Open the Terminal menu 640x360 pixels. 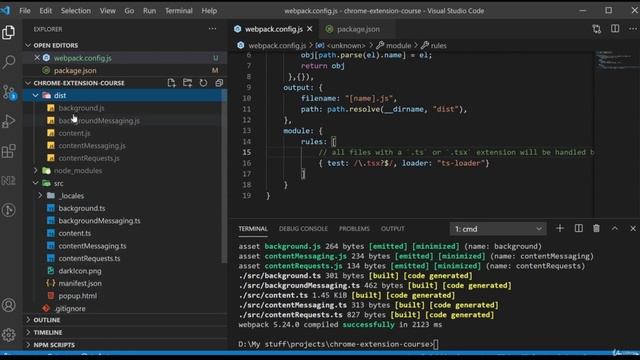178,11
